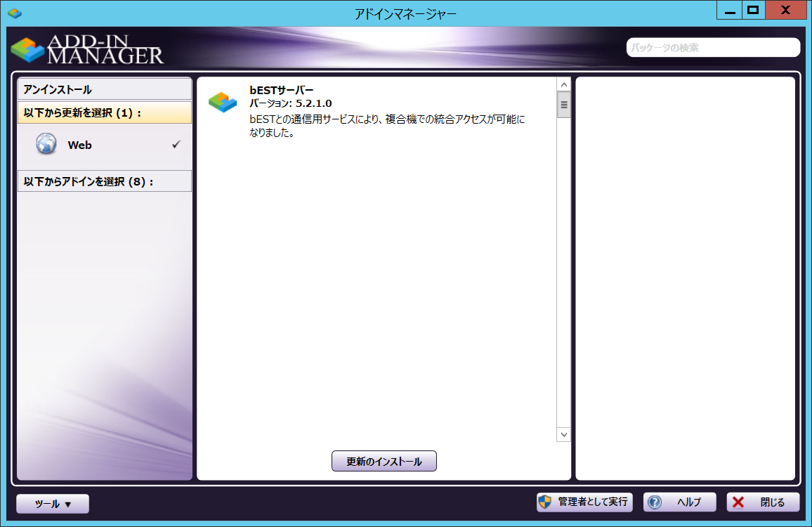
Task: Select the bESTサーバー package title
Action: point(282,90)
